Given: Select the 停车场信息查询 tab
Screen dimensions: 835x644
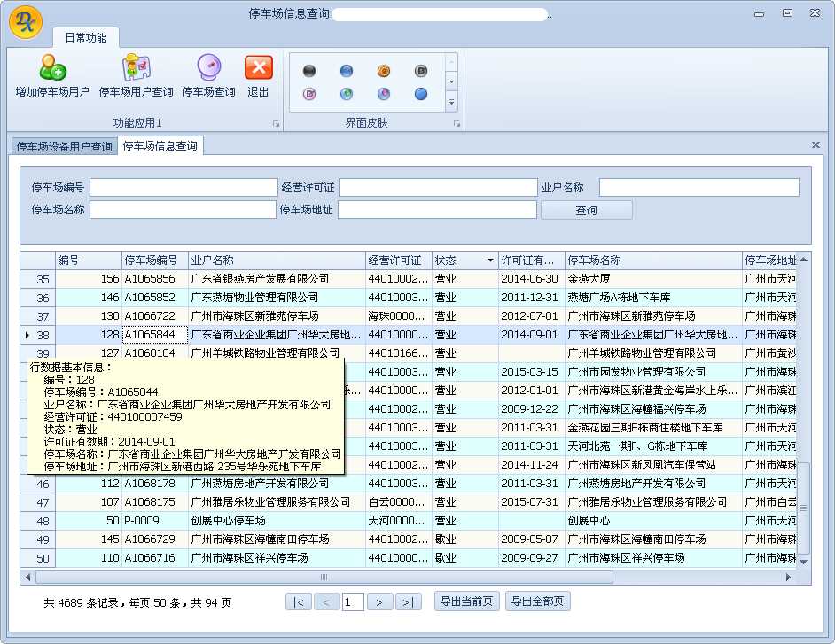Looking at the screenshot, I should coord(160,146).
